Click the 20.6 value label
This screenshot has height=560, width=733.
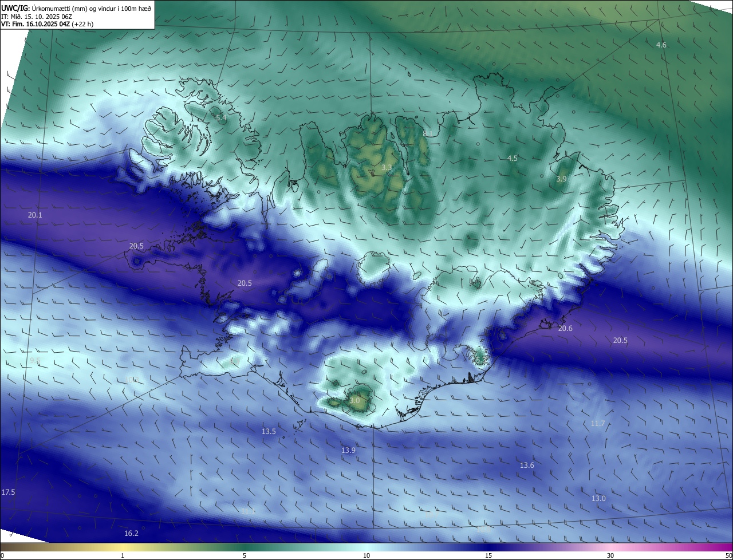pyautogui.click(x=565, y=328)
